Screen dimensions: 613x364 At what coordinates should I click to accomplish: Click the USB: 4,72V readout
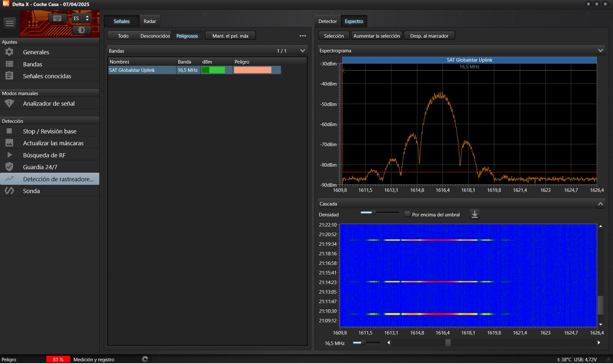point(585,359)
